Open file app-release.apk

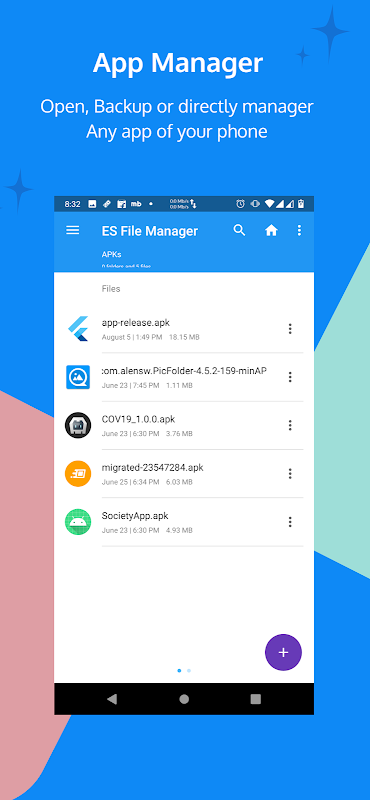pyautogui.click(x=184, y=329)
